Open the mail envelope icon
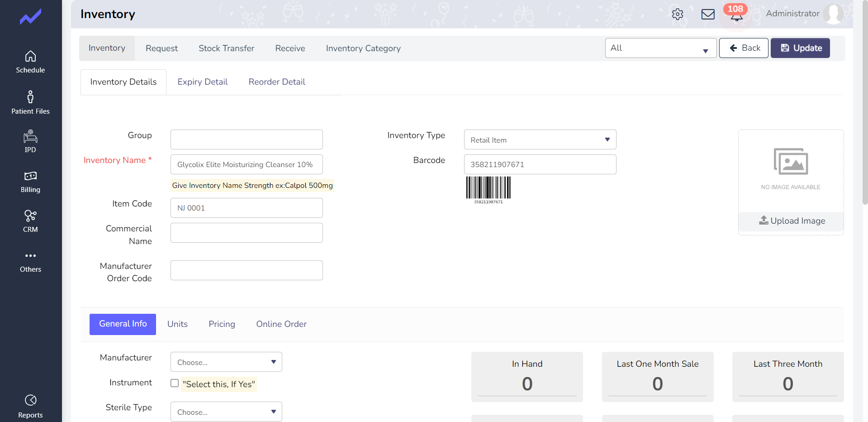 pyautogui.click(x=708, y=14)
